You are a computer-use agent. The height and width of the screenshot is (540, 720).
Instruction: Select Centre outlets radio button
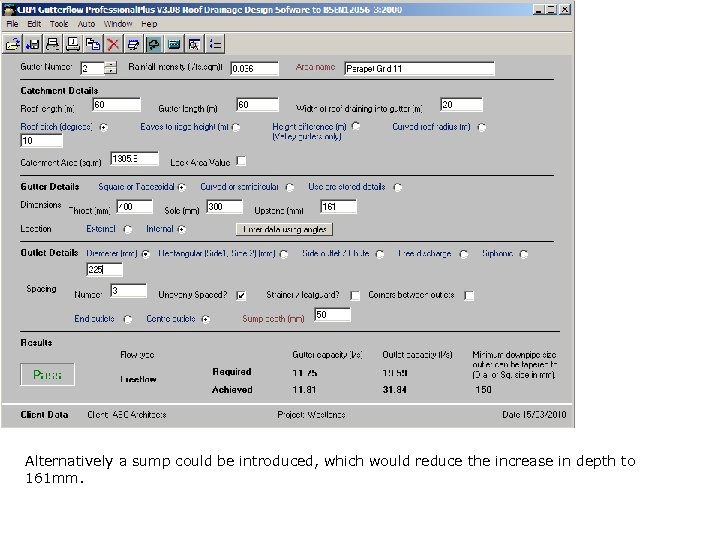pyautogui.click(x=206, y=320)
